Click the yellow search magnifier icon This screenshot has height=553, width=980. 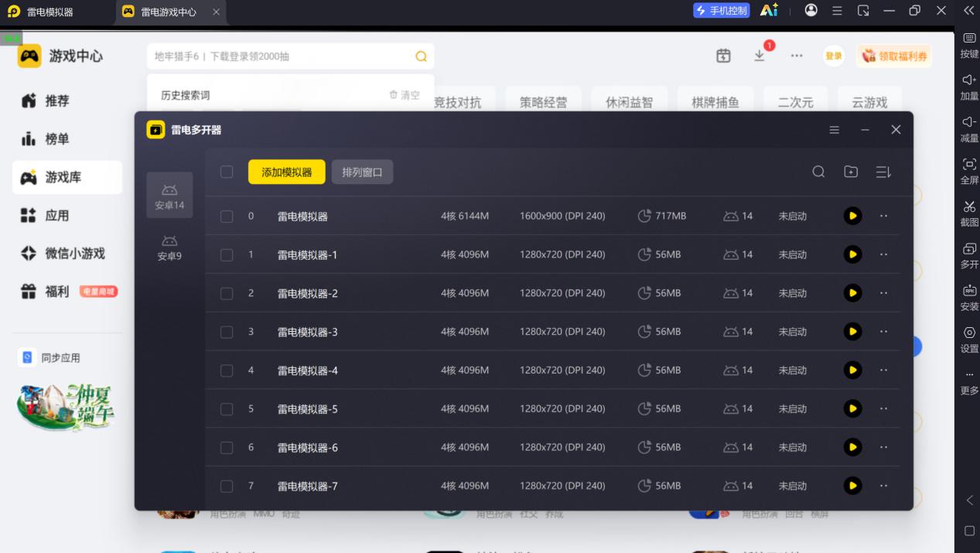coord(421,56)
